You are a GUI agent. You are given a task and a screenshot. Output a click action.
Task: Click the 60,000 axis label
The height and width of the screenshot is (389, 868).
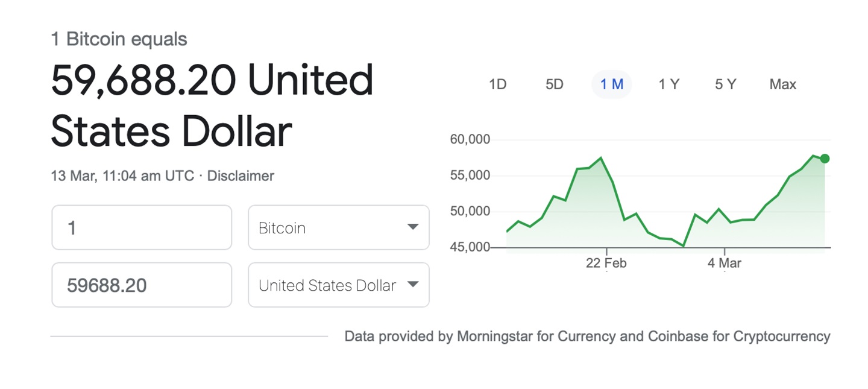pos(470,140)
